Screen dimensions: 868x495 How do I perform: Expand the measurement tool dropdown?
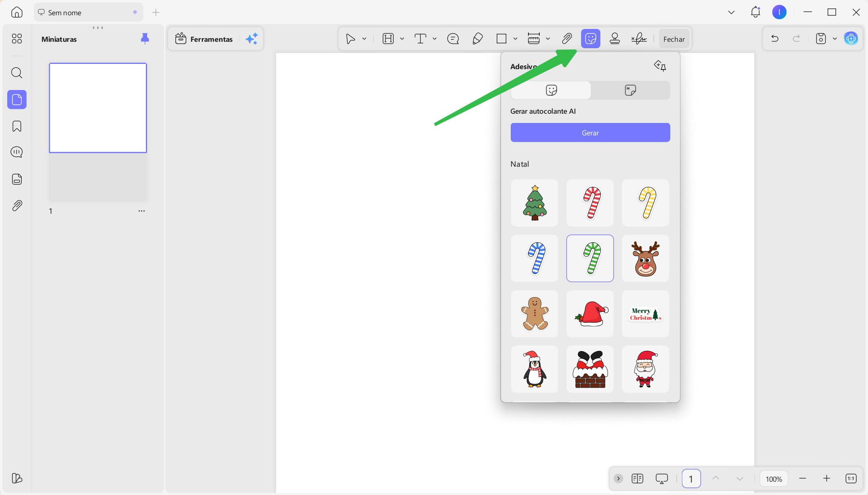(x=548, y=39)
